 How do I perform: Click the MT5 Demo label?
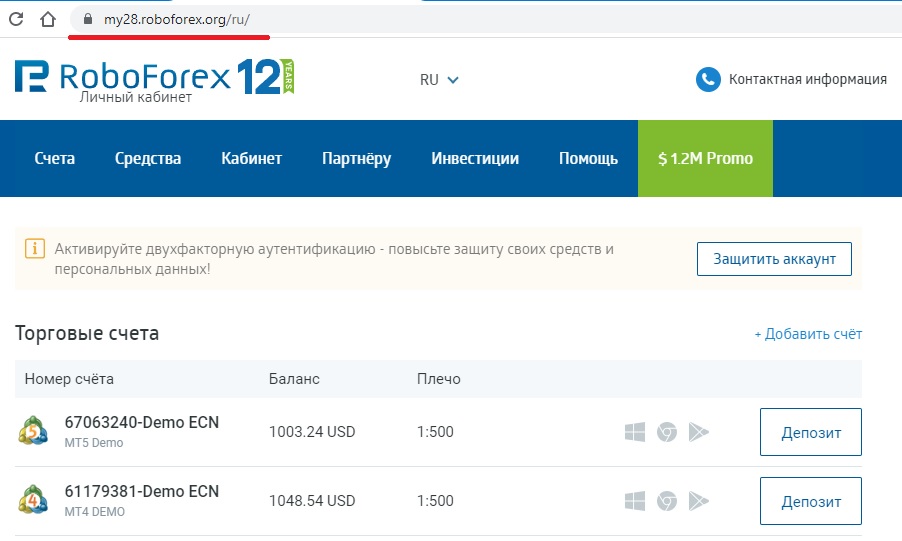tap(94, 443)
